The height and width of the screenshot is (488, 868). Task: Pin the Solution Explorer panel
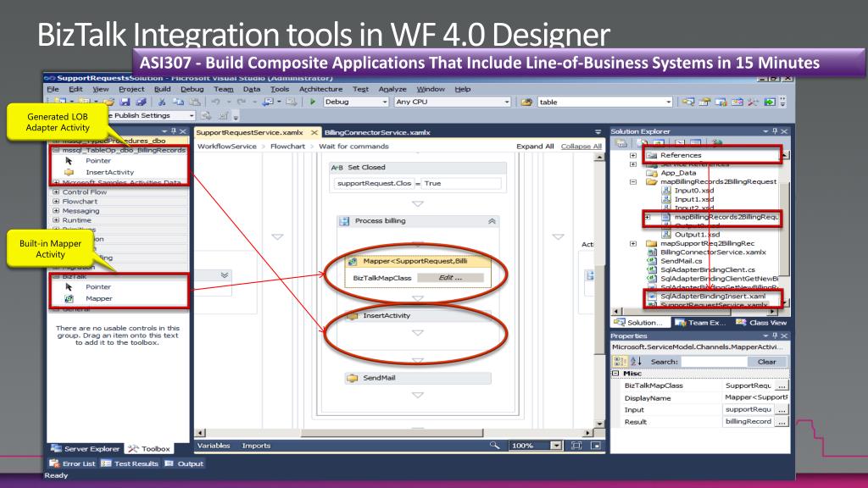point(775,131)
